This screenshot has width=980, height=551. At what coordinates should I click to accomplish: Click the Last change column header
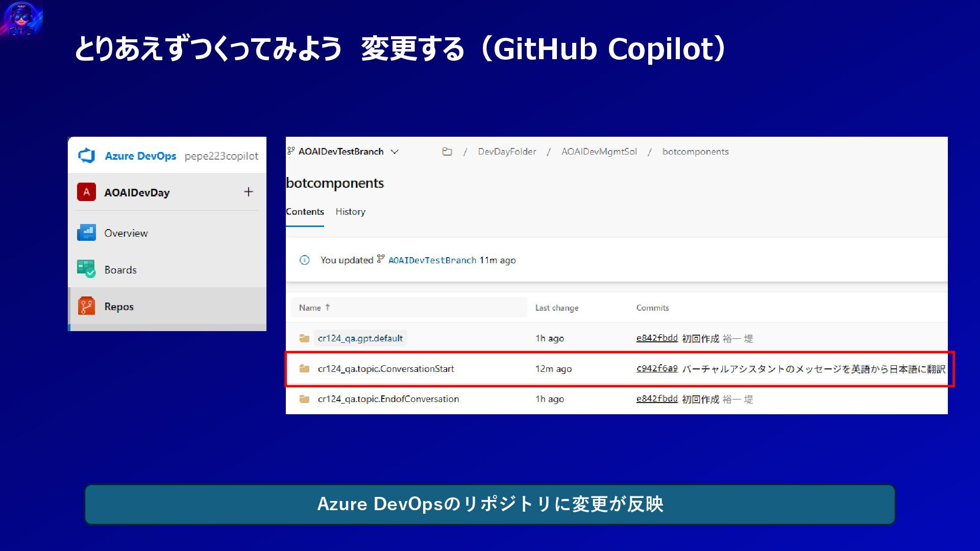tap(557, 308)
